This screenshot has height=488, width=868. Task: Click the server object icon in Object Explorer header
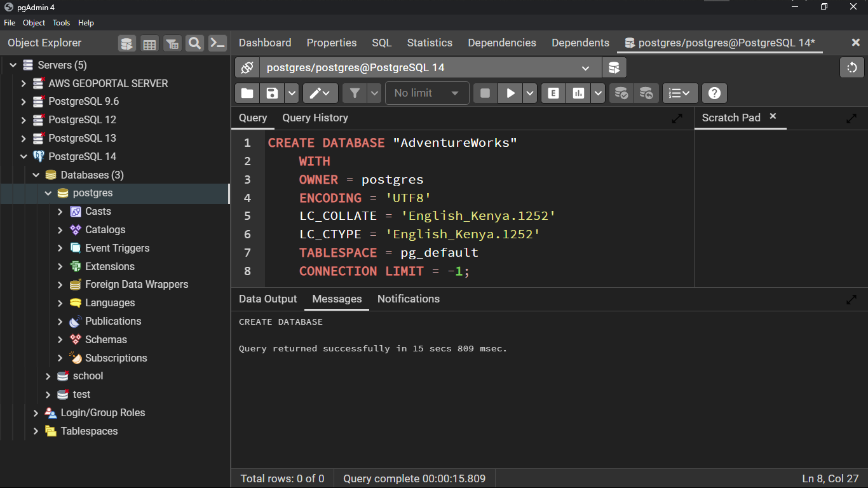pos(127,43)
